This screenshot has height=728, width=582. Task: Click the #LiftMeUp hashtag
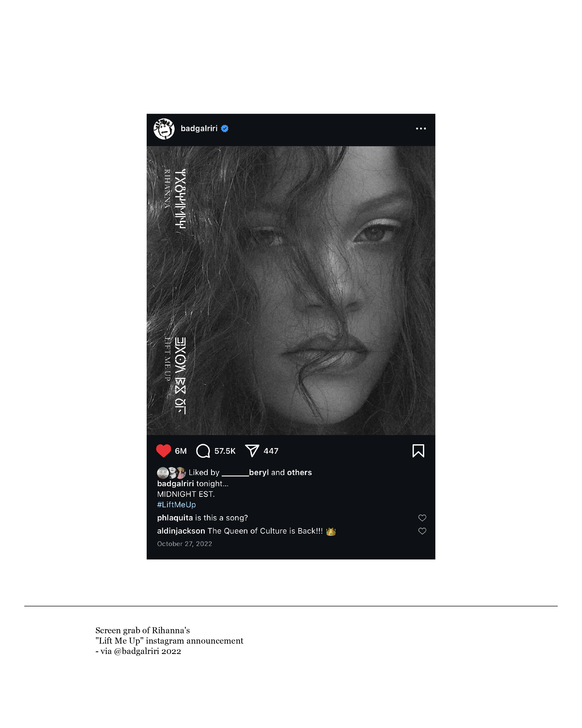[176, 505]
